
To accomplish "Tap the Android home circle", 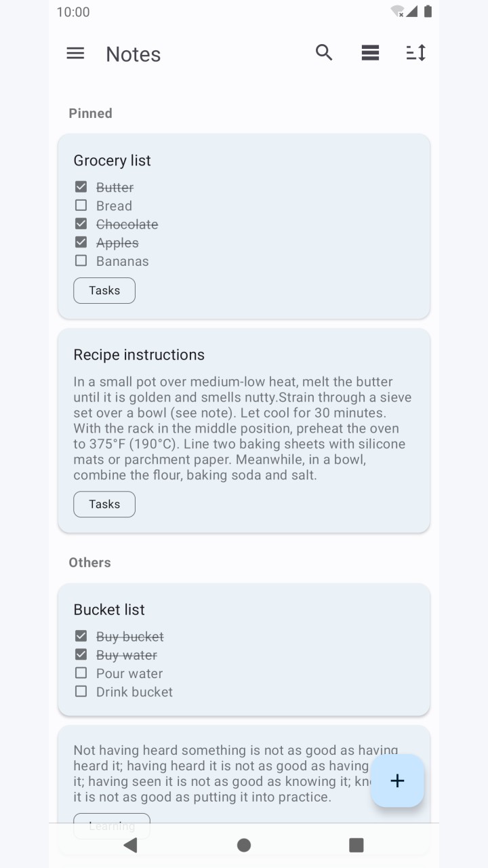I will tap(244, 844).
